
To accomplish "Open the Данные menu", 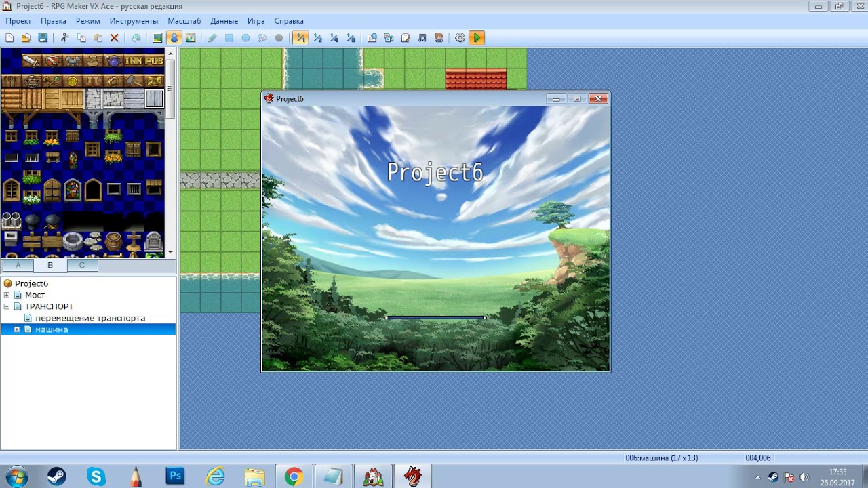I will (224, 21).
